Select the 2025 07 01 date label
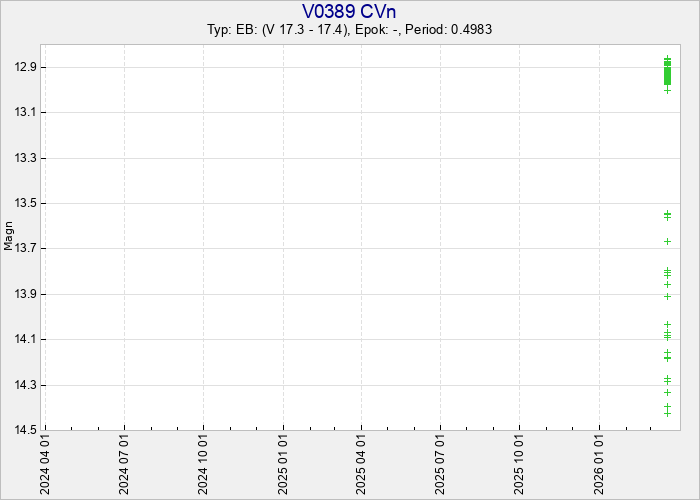This screenshot has width=700, height=500. click(x=441, y=464)
